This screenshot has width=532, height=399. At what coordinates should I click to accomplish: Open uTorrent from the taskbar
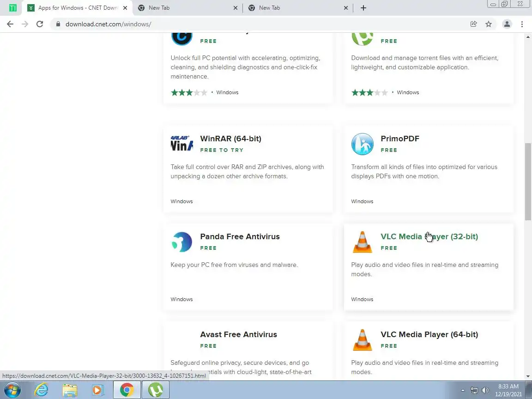(155, 390)
